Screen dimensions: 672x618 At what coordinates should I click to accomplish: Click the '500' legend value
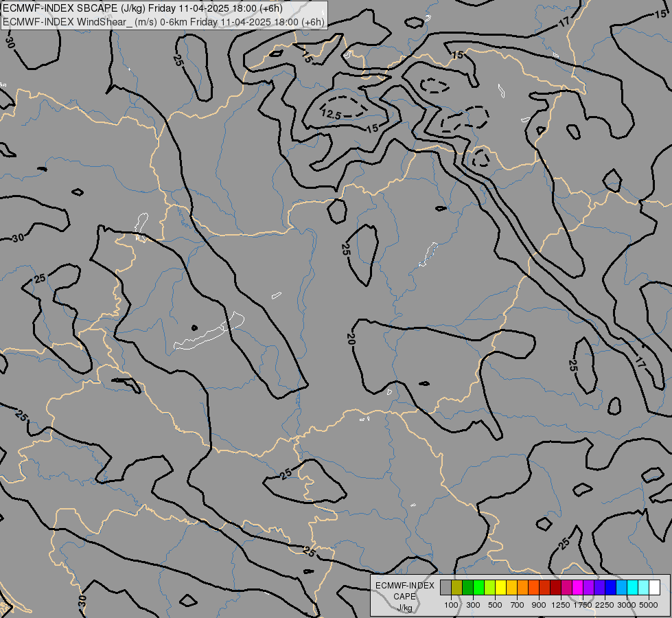pyautogui.click(x=495, y=605)
